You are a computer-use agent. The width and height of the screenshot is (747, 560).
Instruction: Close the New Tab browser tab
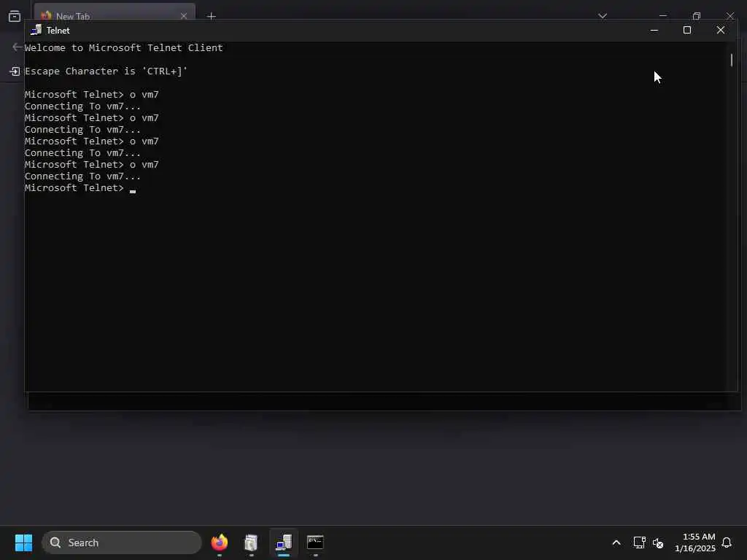pyautogui.click(x=183, y=16)
